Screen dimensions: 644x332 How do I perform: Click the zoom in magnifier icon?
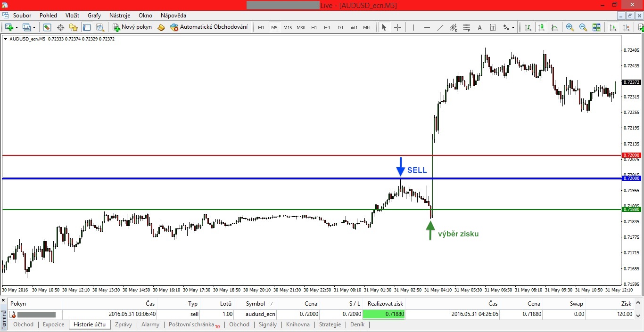click(x=570, y=27)
